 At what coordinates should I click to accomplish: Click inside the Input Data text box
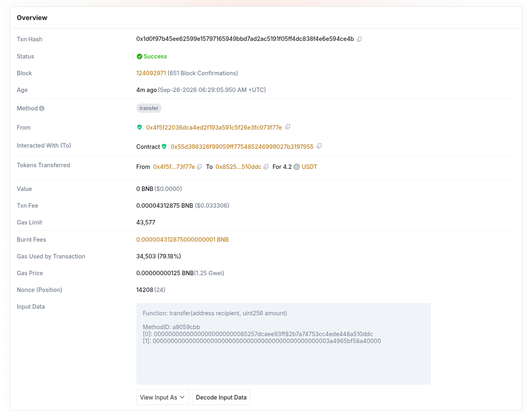[284, 343]
